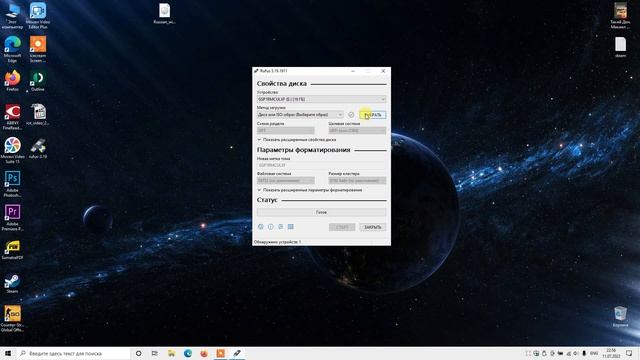Expand advanced format options section
This screenshot has height=360, width=640.
(310, 190)
